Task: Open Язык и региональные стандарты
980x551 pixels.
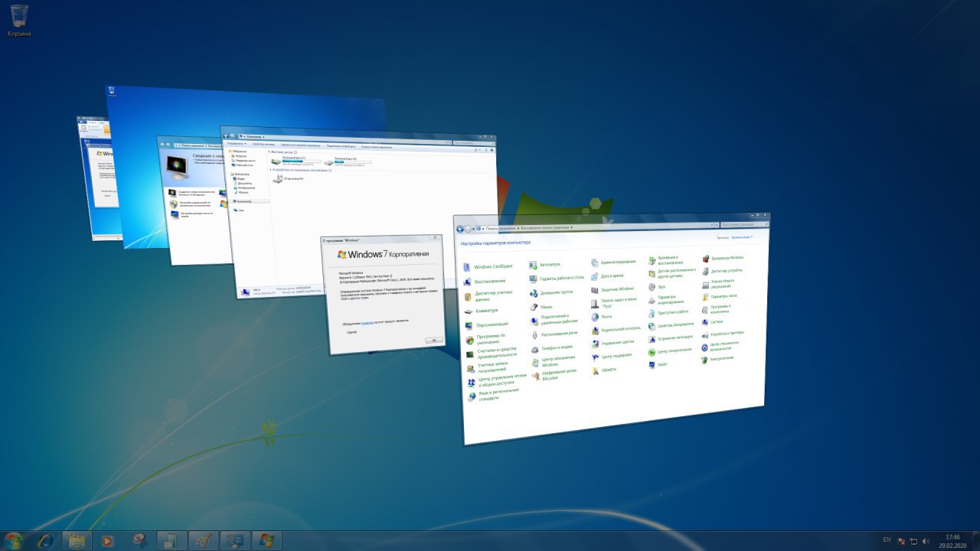Action: pyautogui.click(x=493, y=395)
